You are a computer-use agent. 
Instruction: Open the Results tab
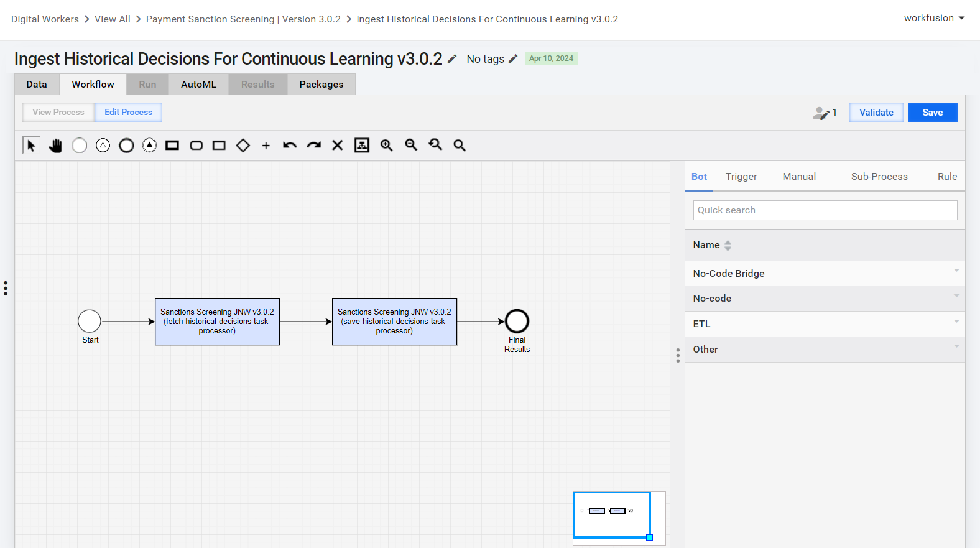point(257,85)
